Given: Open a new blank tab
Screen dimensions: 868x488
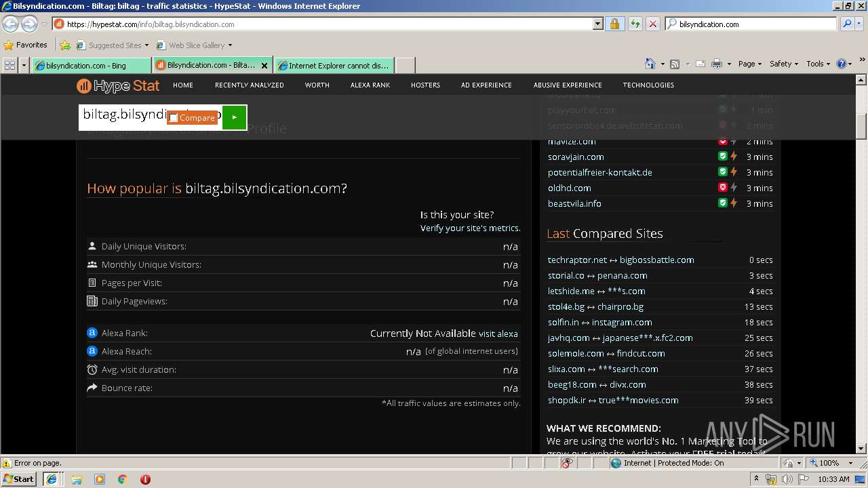Looking at the screenshot, I should tap(405, 66).
